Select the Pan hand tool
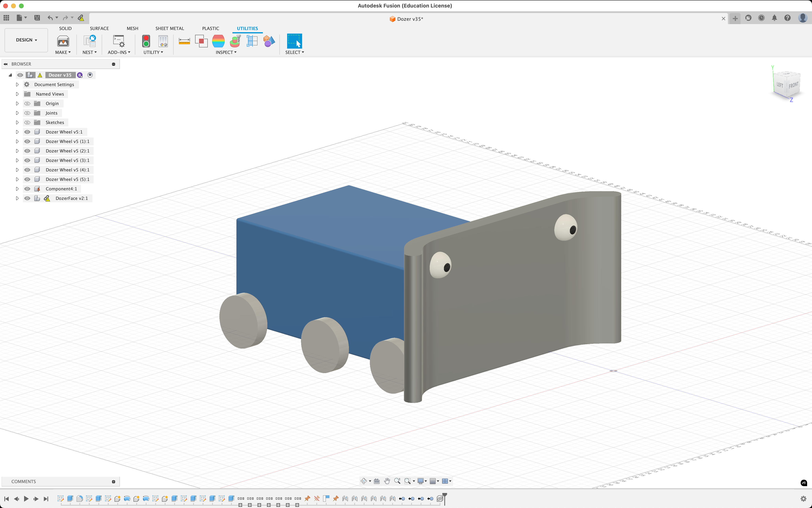This screenshot has width=812, height=508. click(x=387, y=481)
